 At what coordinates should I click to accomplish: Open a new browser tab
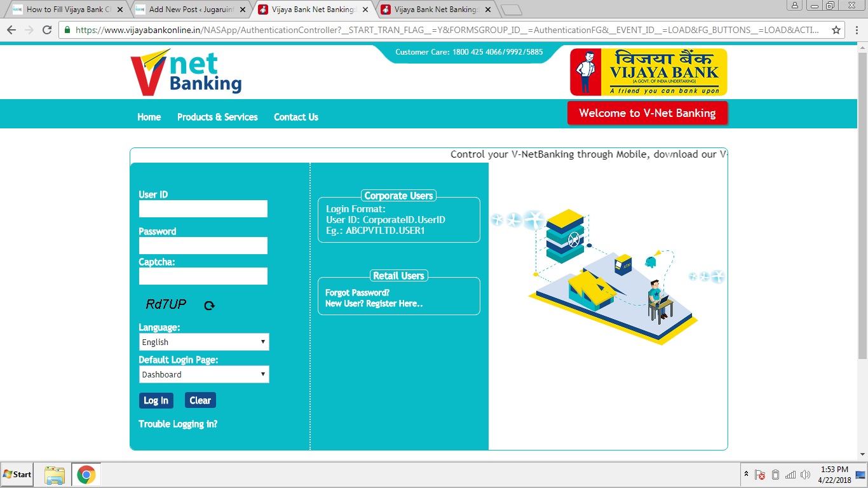(x=511, y=10)
